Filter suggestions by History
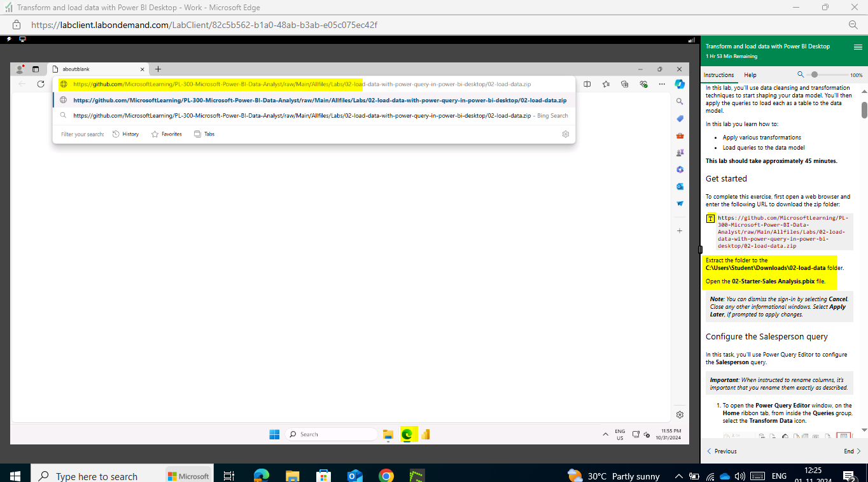Screen dimensions: 868x482 coord(125,134)
